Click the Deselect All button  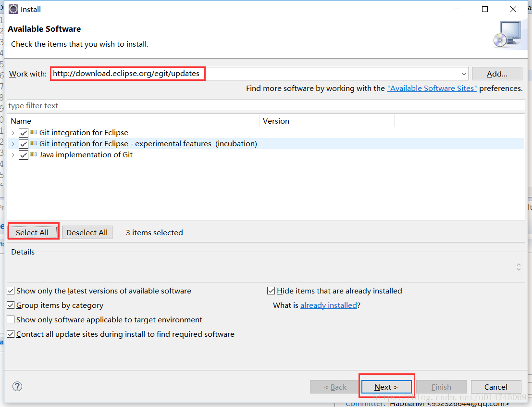pos(87,232)
